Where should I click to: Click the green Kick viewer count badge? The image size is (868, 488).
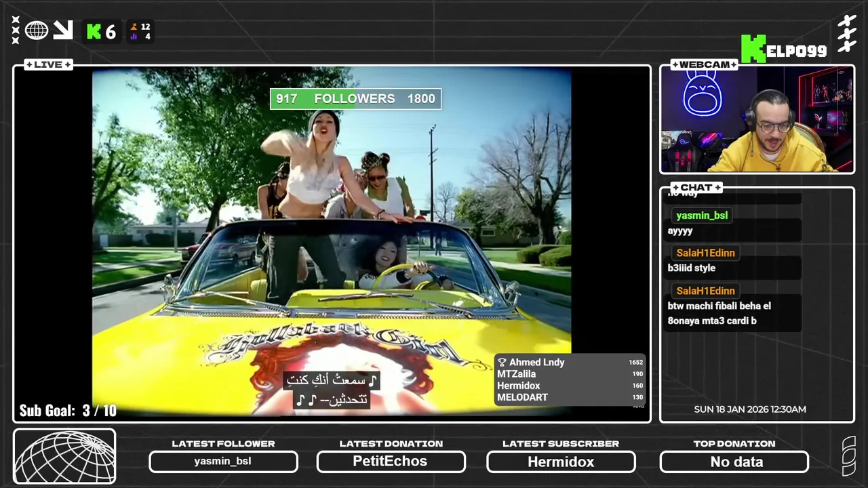pos(102,31)
